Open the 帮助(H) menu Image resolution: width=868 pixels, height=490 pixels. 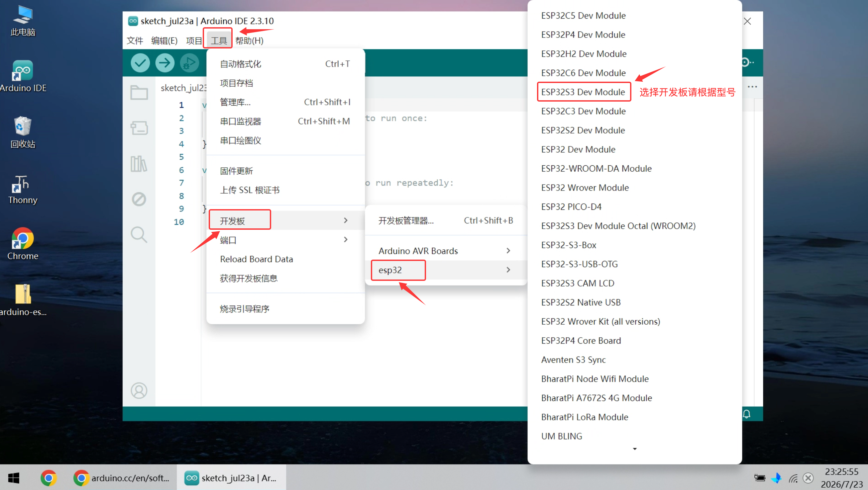coord(249,41)
